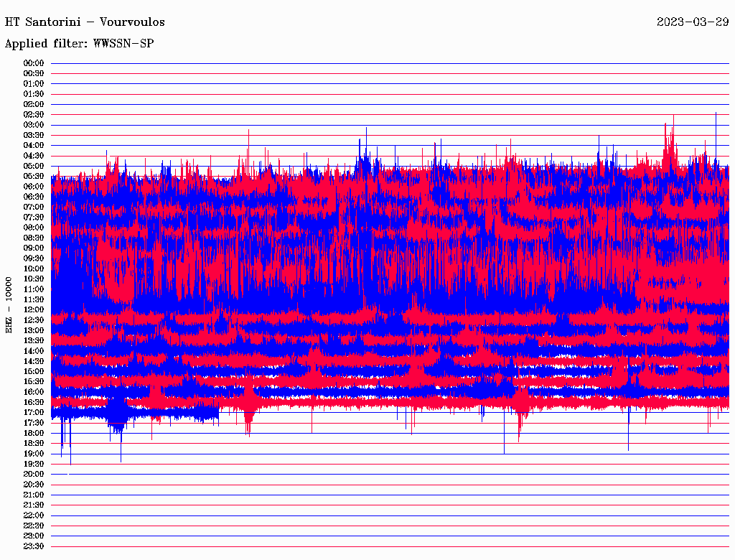Screen dimensions: 735x560
Task: Click the 02:30 time label
Action: [34, 115]
